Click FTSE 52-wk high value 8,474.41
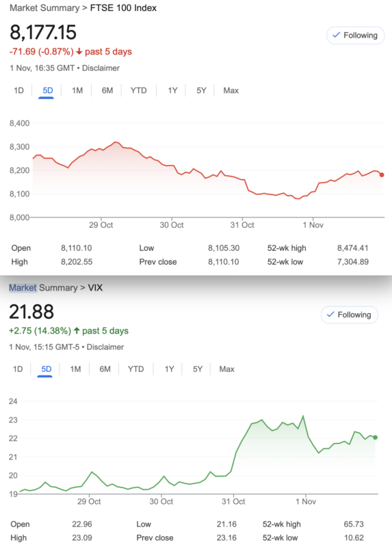Viewport: 392px width, 547px height. tap(352, 248)
